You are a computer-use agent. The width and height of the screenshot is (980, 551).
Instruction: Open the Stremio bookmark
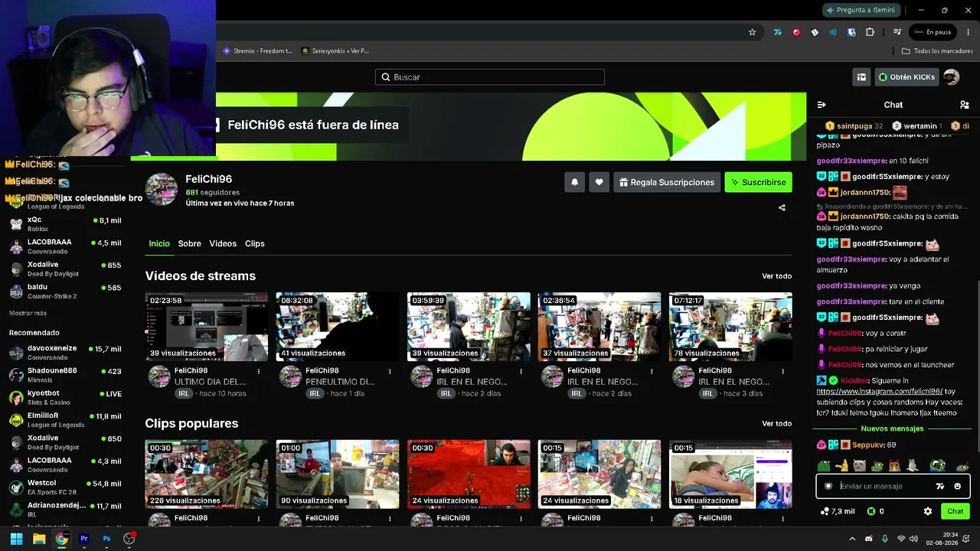(x=258, y=51)
